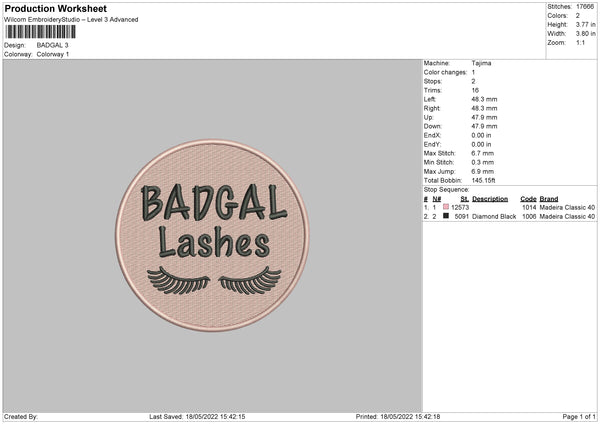Image resolution: width=600 pixels, height=424 pixels.
Task: Click the Min Stitch value 0.3 mm
Action: pos(483,163)
